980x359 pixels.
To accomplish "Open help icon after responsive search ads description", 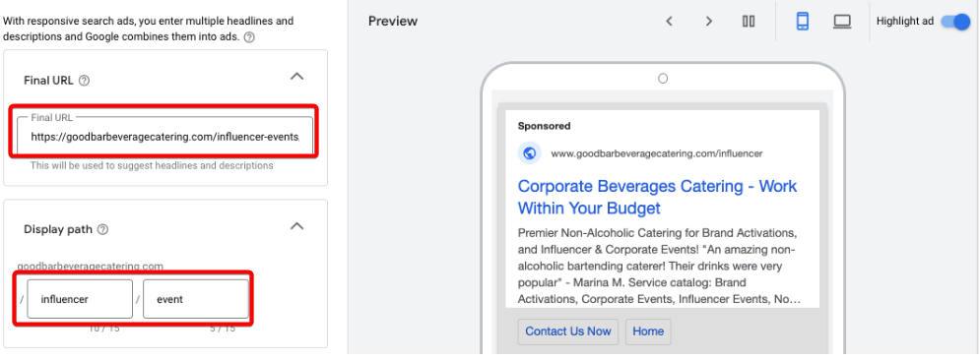I will pos(249,36).
